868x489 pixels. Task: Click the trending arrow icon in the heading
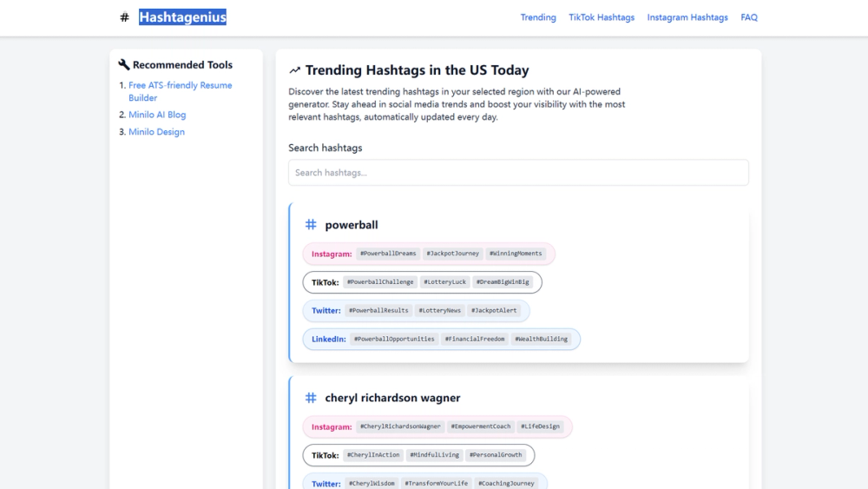[294, 70]
